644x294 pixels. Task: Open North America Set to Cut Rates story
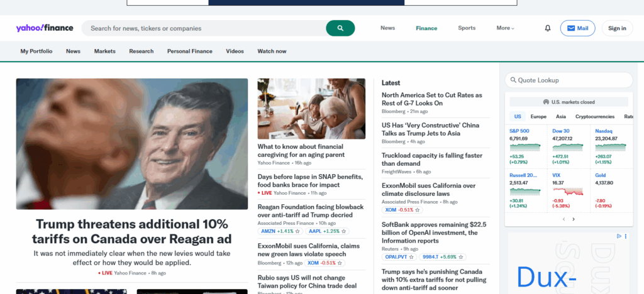click(x=431, y=99)
